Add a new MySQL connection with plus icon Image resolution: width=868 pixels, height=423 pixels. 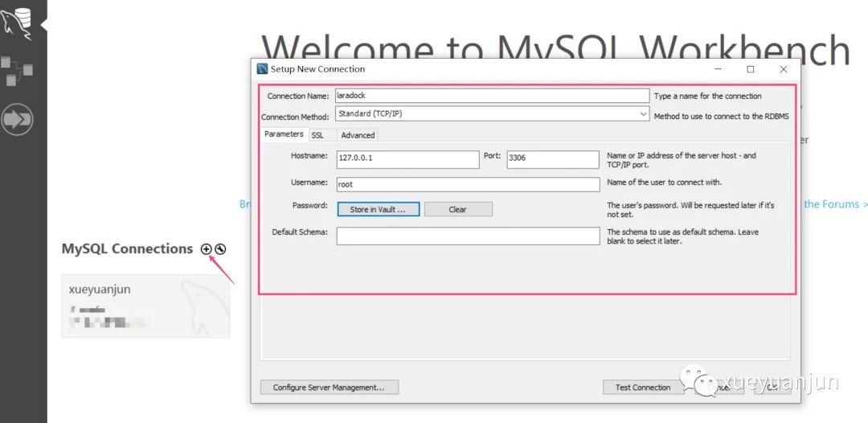[x=206, y=249]
